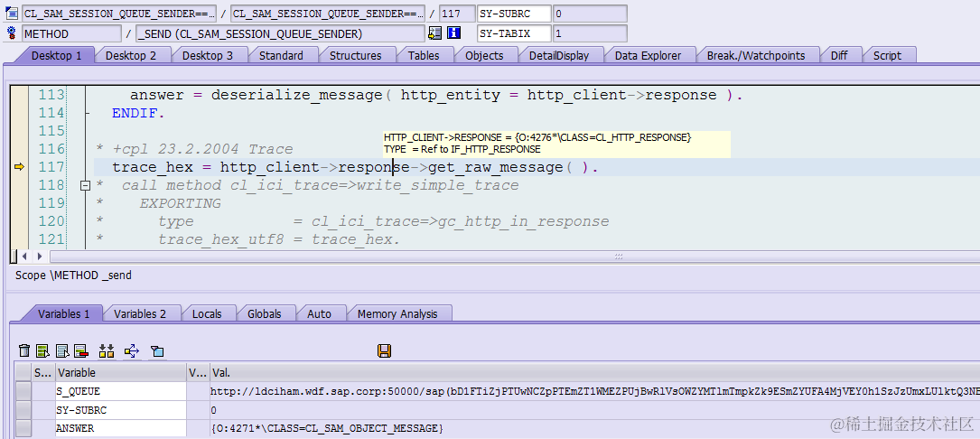Viewport: 980px width, 439px height.
Task: Click the deserialize_message call on line 113
Action: tap(296, 95)
